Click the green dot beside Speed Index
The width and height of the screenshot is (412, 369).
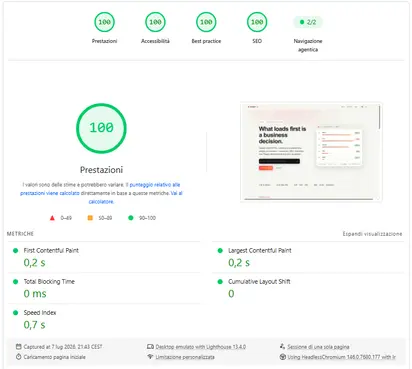(x=15, y=313)
